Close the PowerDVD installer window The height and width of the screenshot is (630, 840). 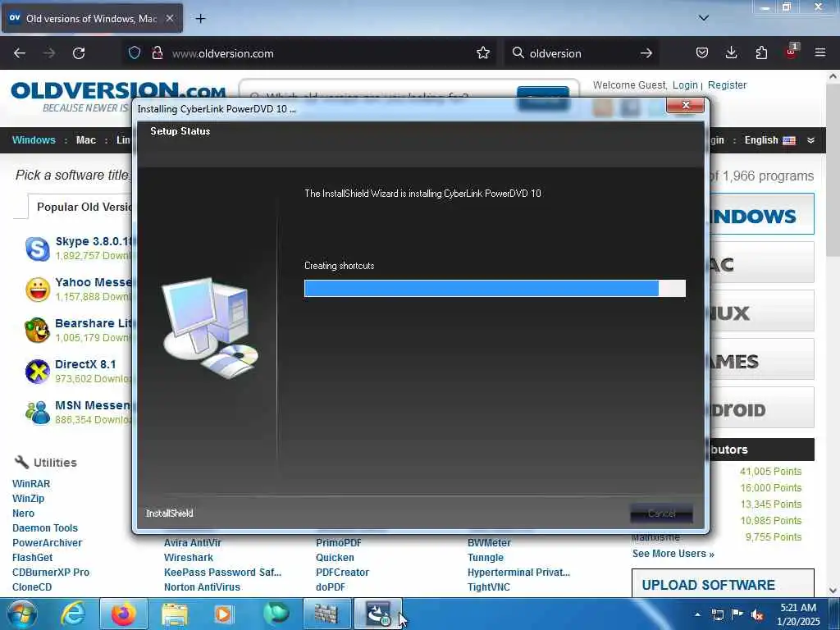tap(685, 105)
